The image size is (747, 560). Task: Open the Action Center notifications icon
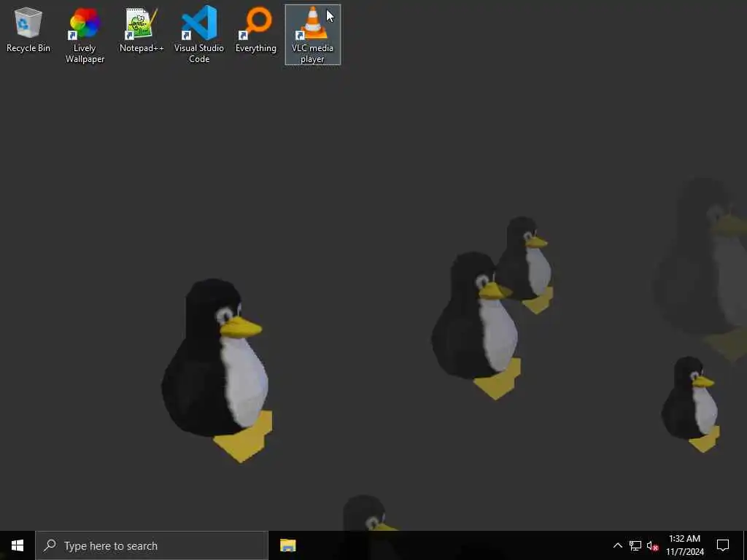tap(723, 545)
